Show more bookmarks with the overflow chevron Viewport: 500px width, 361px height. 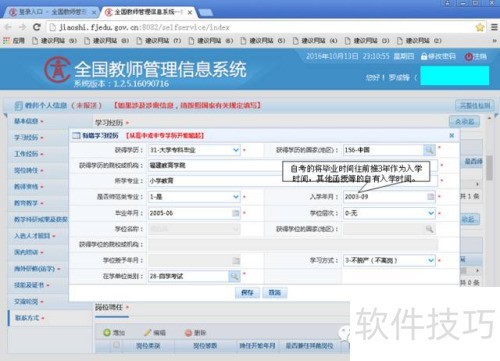[x=494, y=41]
